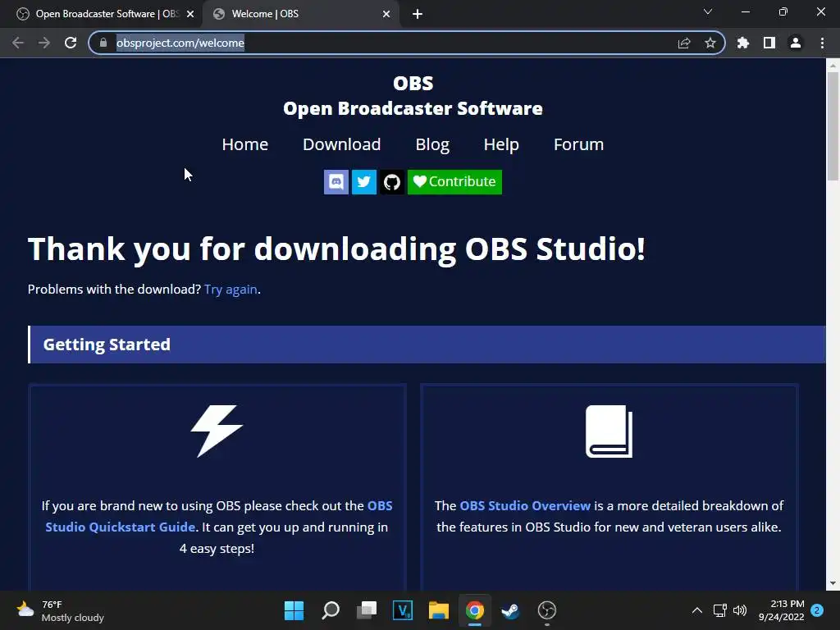The image size is (840, 630).
Task: Open the Chrome three-dot menu
Action: tap(822, 43)
